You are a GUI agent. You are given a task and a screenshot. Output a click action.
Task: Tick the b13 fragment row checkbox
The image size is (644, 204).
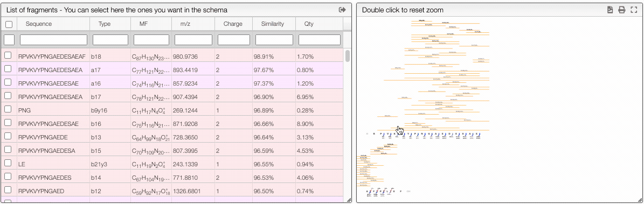[x=8, y=136]
